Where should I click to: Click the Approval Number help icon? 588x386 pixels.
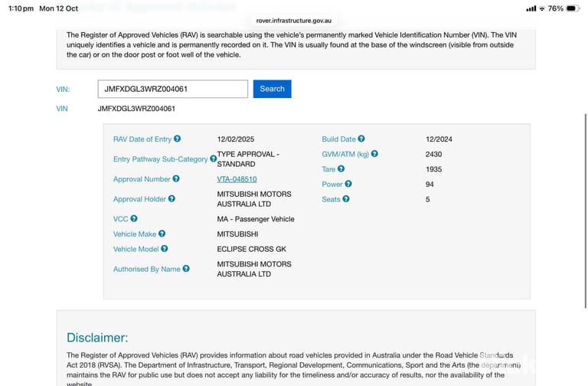coord(176,179)
